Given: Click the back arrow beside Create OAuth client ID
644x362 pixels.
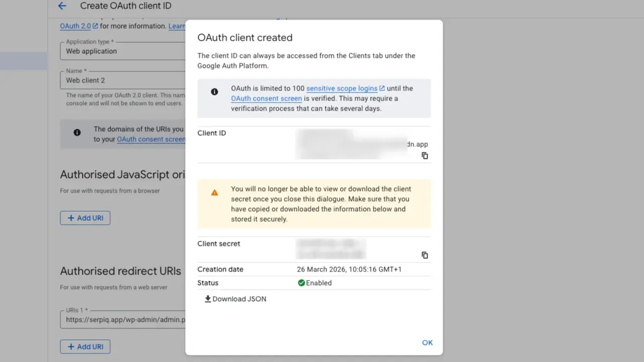Looking at the screenshot, I should 62,6.
